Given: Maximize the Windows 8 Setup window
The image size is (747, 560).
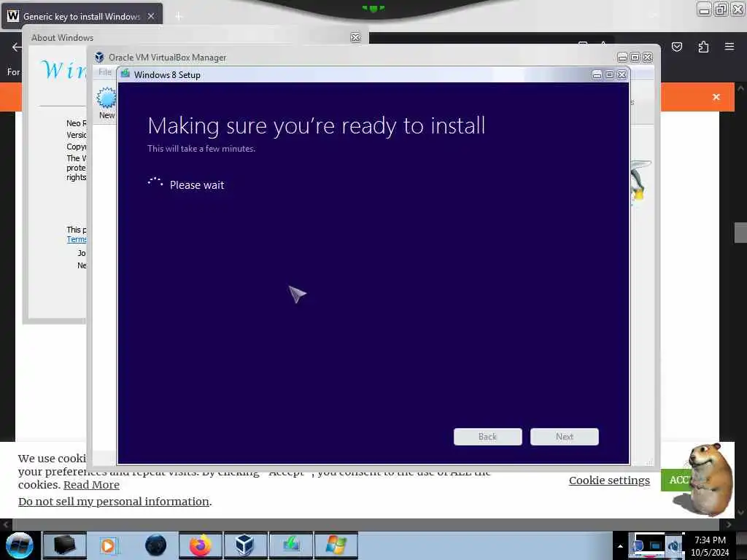Looking at the screenshot, I should click(609, 75).
